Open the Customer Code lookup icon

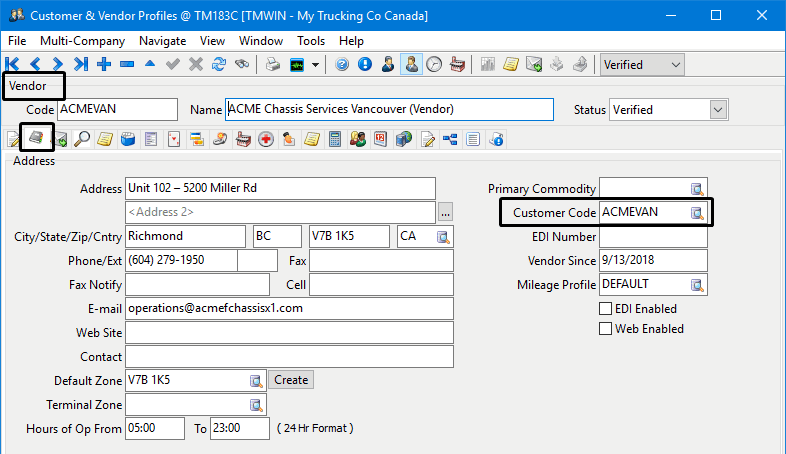tap(697, 213)
